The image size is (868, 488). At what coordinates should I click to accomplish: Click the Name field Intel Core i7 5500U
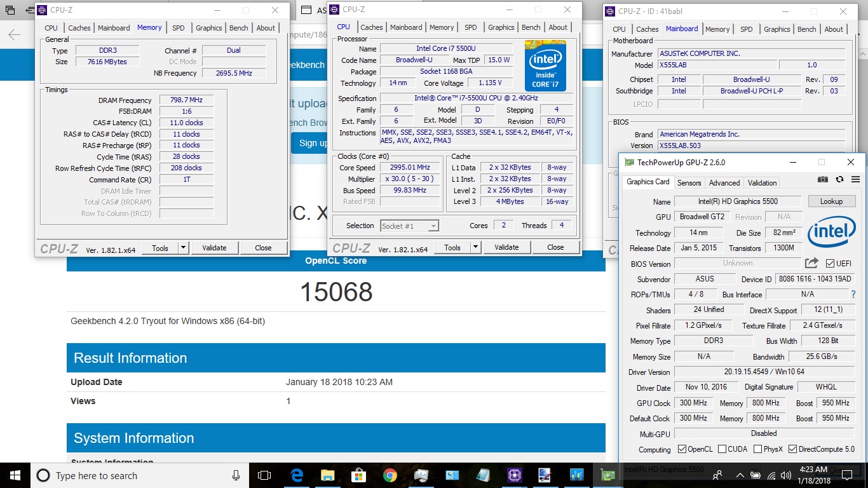point(446,48)
